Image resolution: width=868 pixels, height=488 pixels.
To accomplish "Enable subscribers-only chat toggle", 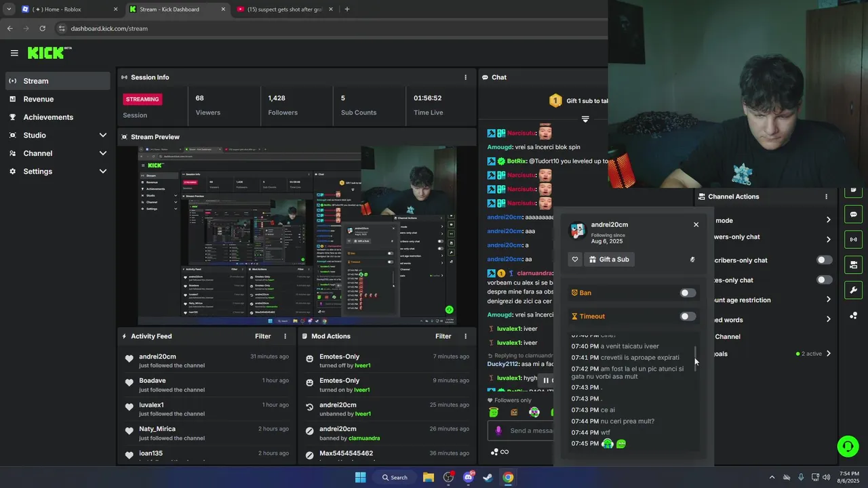I will click(x=824, y=260).
